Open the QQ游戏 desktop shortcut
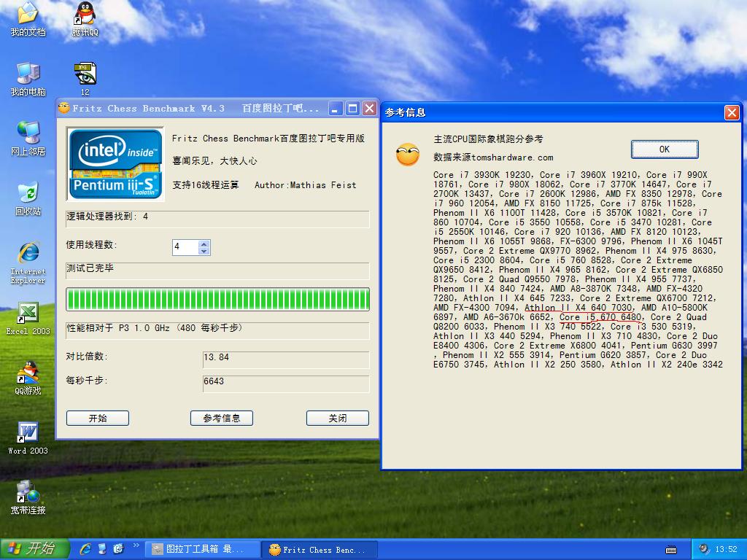This screenshot has width=747, height=560. [28, 378]
